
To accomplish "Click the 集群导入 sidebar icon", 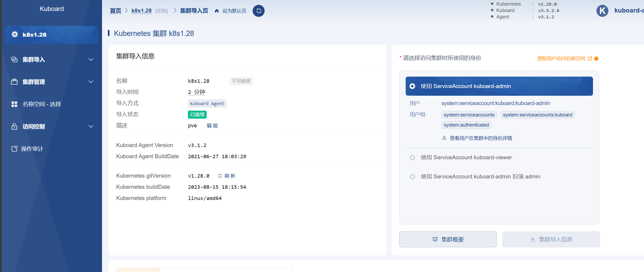I will 14,60.
